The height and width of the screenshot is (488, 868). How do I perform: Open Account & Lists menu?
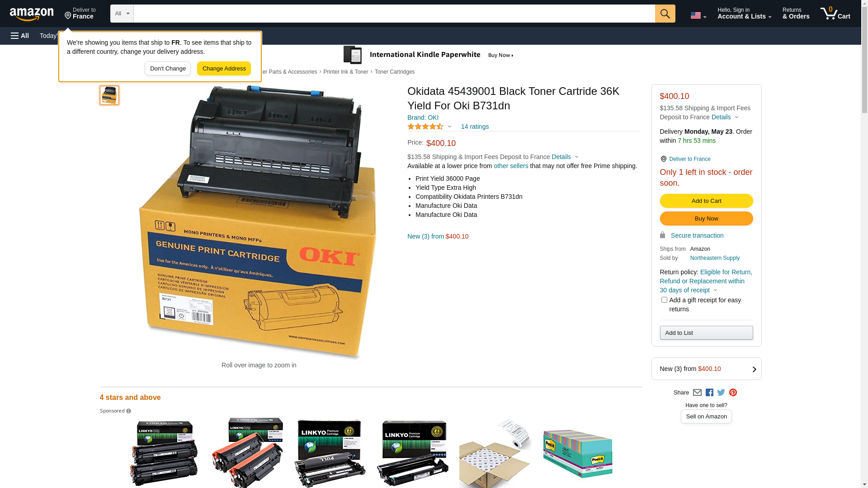pyautogui.click(x=745, y=14)
